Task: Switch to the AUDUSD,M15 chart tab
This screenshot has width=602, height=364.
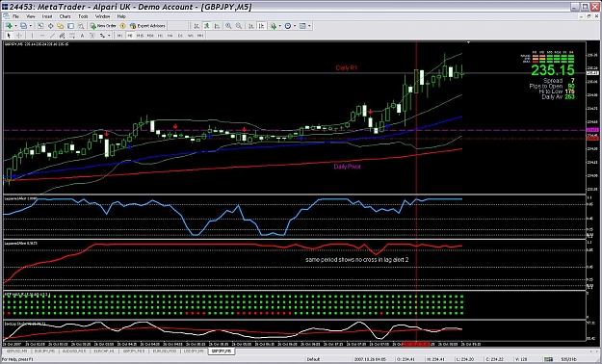Action: pyautogui.click(x=74, y=351)
